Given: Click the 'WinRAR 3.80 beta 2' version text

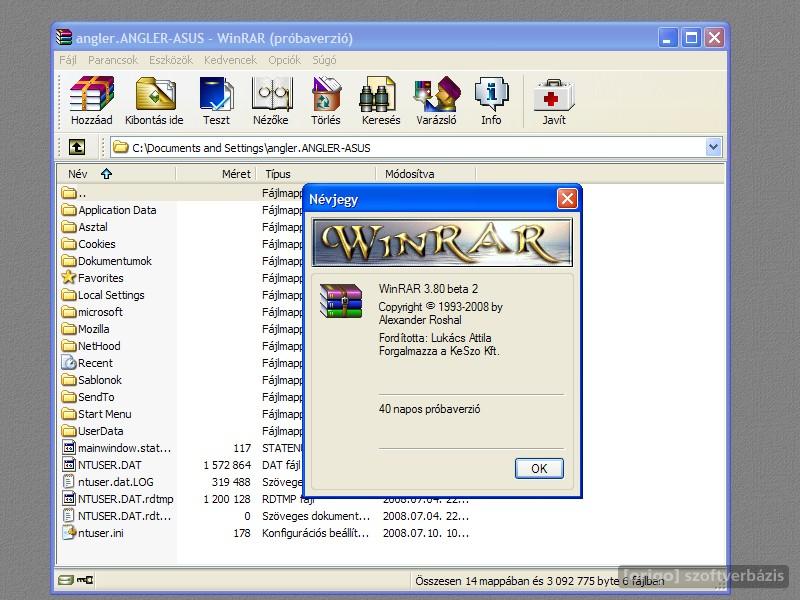Looking at the screenshot, I should pyautogui.click(x=429, y=289).
